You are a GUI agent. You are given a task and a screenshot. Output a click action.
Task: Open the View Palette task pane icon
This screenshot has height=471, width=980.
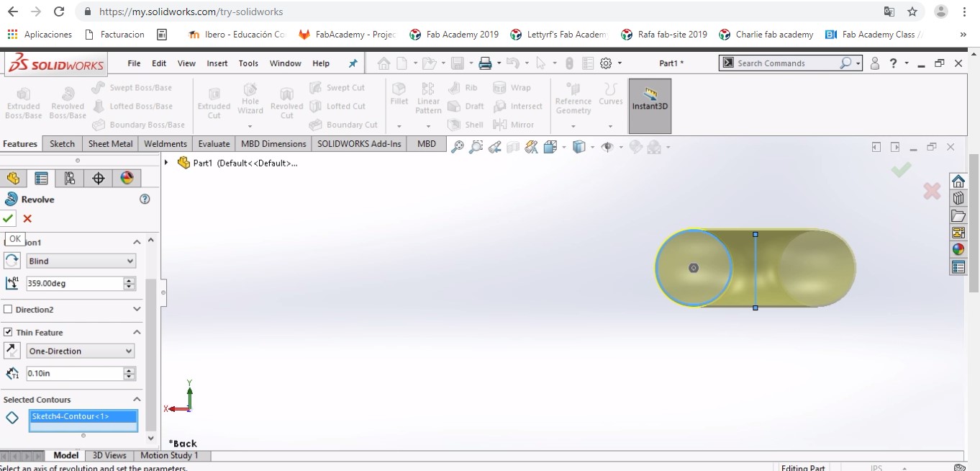point(958,233)
